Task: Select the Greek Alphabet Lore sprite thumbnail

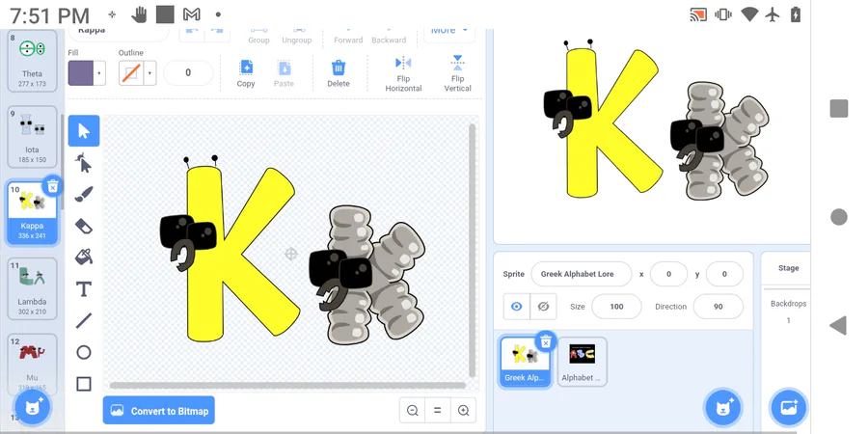Action: coord(525,361)
